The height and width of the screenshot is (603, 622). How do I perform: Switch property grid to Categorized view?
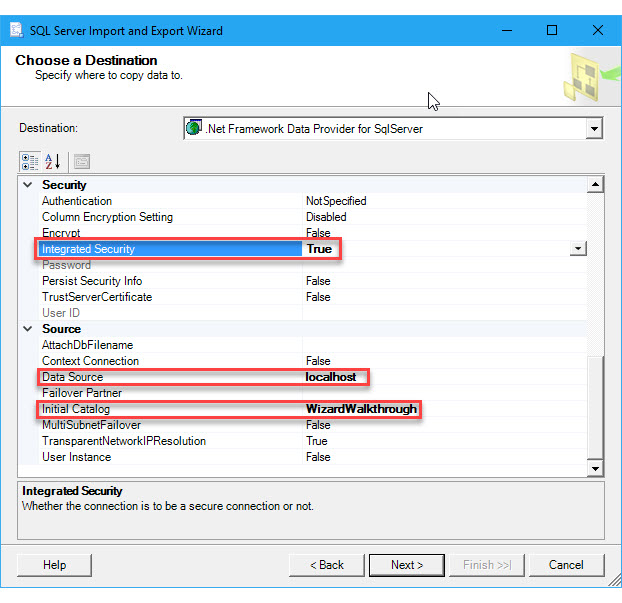click(x=30, y=162)
